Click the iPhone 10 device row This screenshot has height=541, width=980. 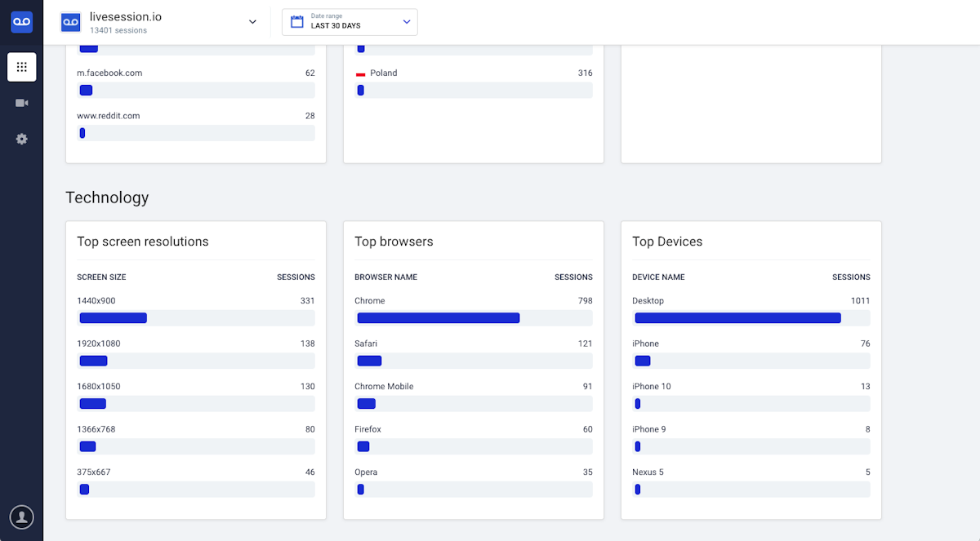pos(751,396)
